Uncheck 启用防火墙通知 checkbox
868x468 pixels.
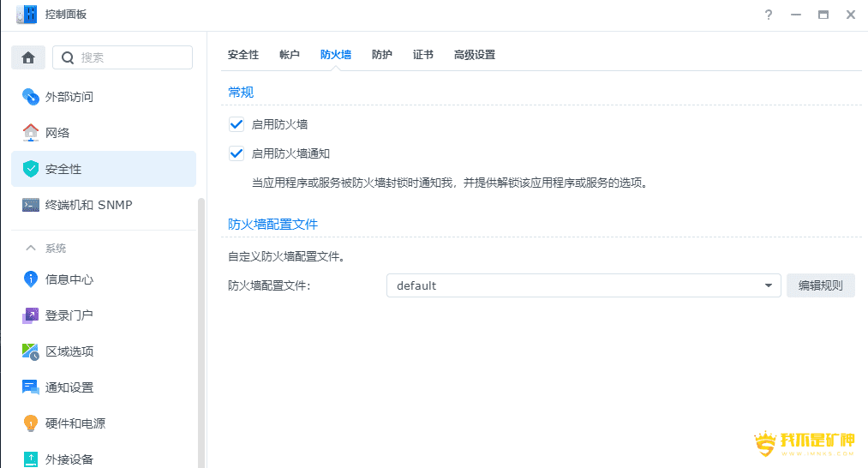[236, 153]
